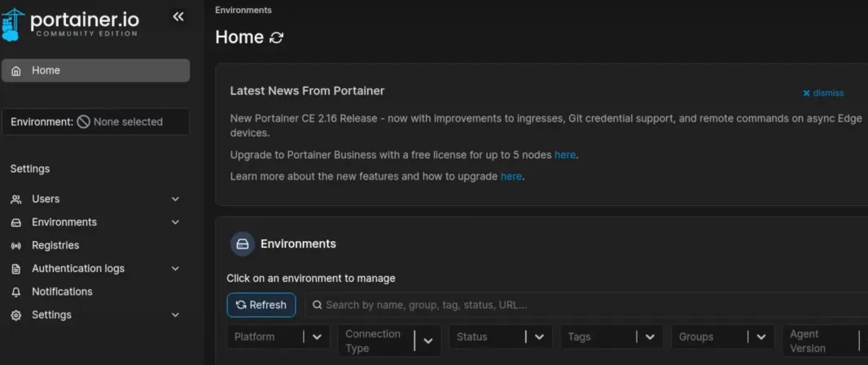The height and width of the screenshot is (365, 868).
Task: Click the refresh icon beside the Home title
Action: click(x=276, y=37)
